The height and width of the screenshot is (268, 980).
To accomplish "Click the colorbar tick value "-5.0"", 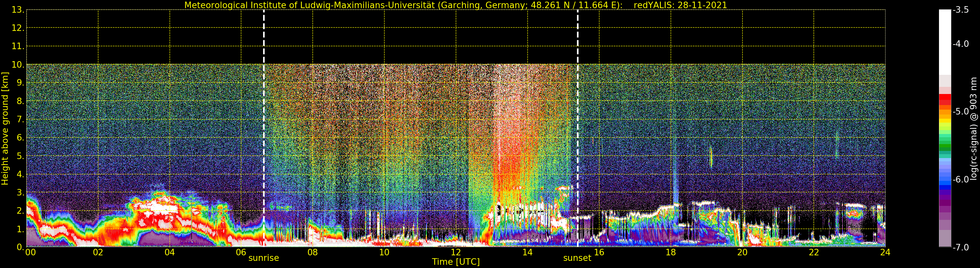I will [x=960, y=111].
